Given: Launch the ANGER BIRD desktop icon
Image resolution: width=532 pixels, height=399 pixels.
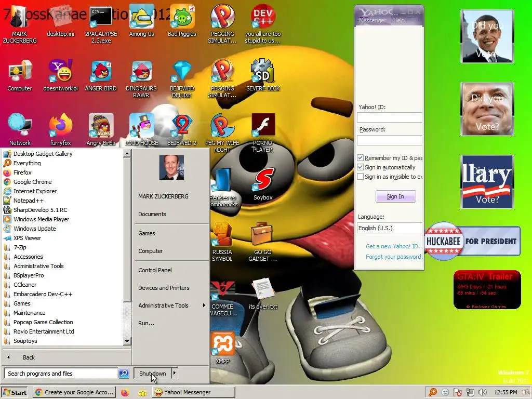Looking at the screenshot, I should [101, 76].
